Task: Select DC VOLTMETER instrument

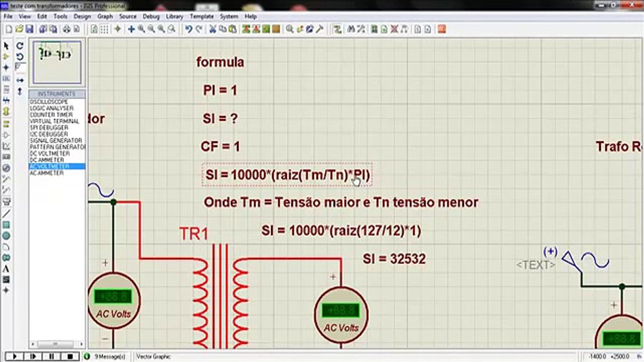Action: coord(57,153)
